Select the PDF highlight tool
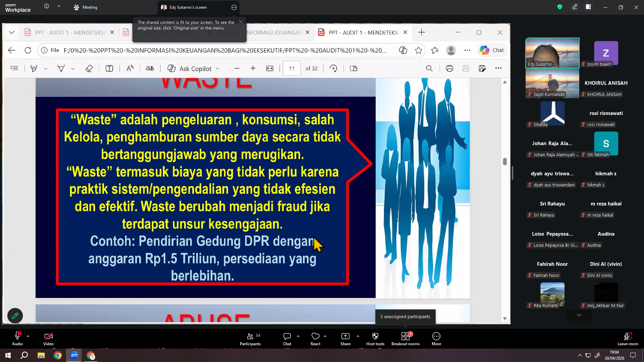The height and width of the screenshot is (362, 644). pyautogui.click(x=34, y=68)
